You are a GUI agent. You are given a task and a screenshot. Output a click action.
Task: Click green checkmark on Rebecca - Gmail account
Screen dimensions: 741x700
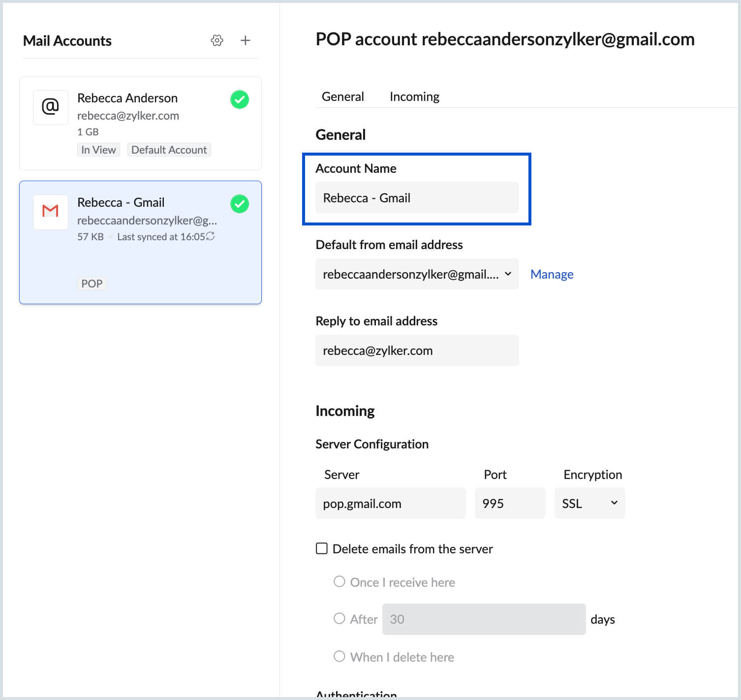(x=240, y=204)
